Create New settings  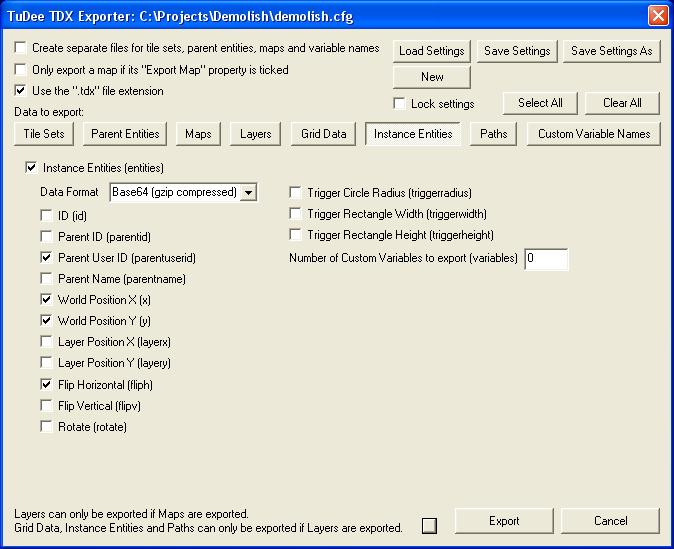432,77
